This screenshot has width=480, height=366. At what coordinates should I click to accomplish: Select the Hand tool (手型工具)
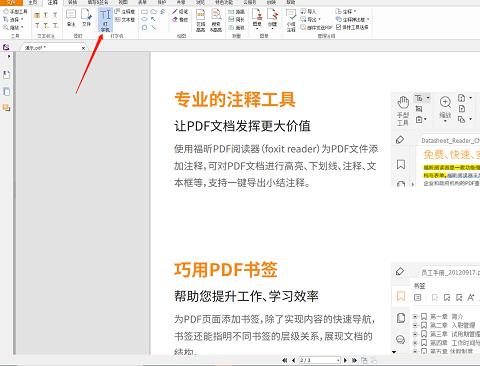(15, 12)
